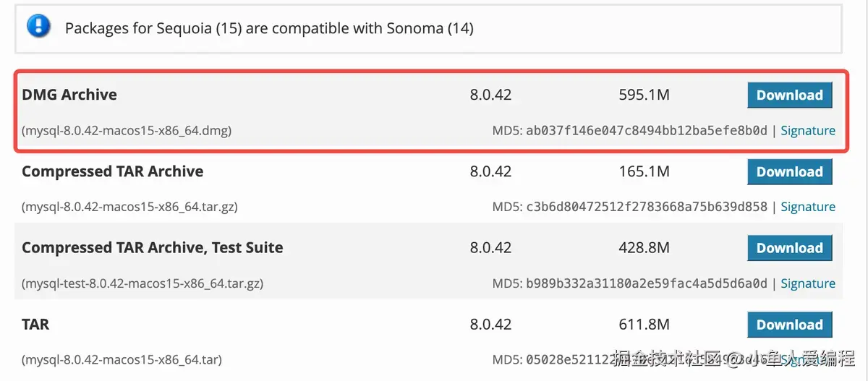Open Signature link for Compressed TAR Archive
Viewport: 868px width, 381px height.
pos(808,207)
